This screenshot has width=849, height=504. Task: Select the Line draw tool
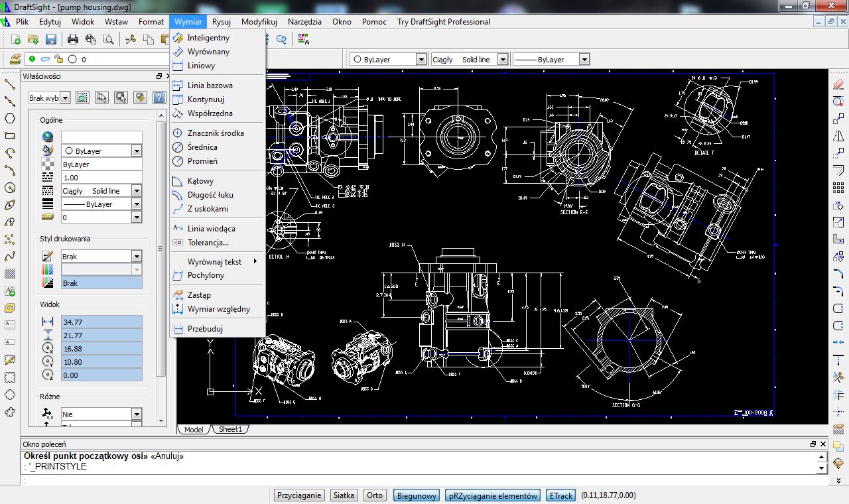tap(10, 84)
